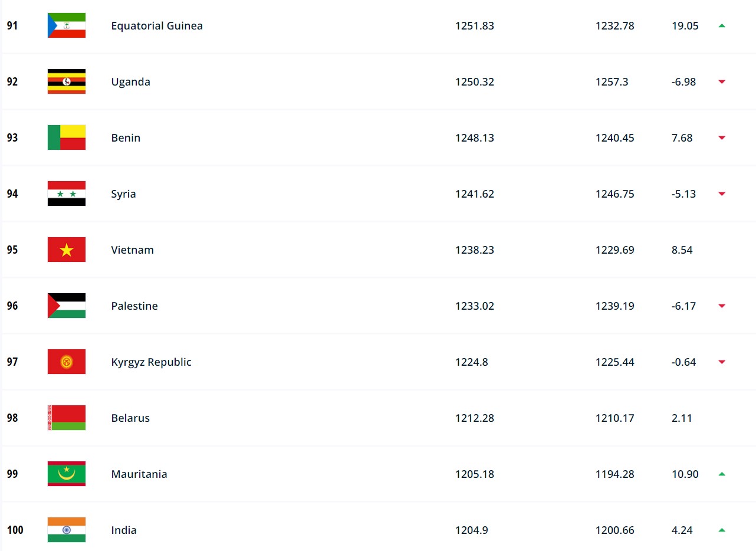Screen dimensions: 756x551
Task: Open the Kyrgyz Republic team link
Action: (152, 362)
